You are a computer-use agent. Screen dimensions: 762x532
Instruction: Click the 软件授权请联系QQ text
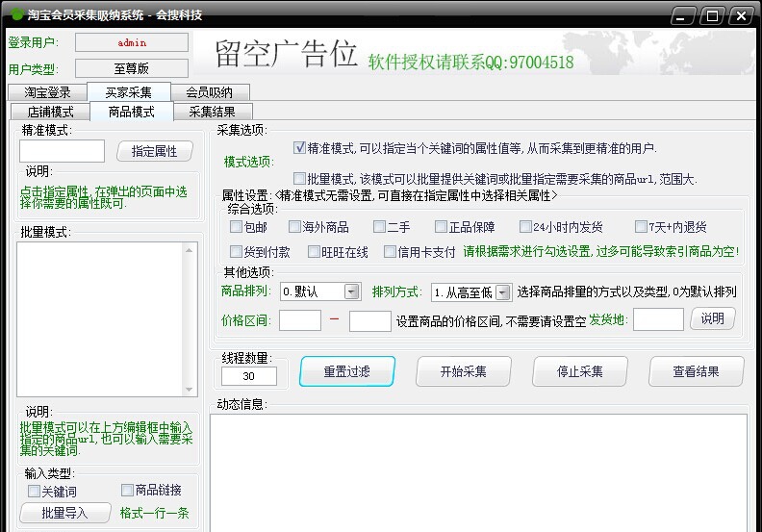pos(470,62)
